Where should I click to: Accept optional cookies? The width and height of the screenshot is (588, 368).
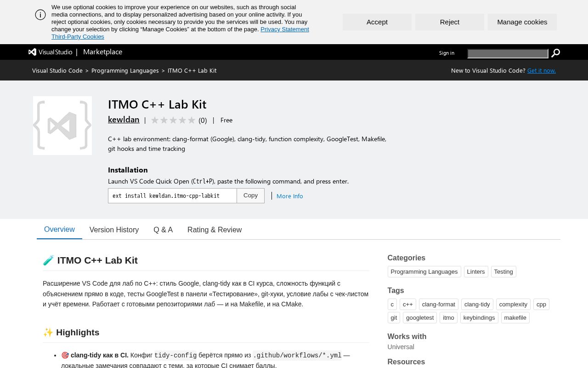(377, 22)
